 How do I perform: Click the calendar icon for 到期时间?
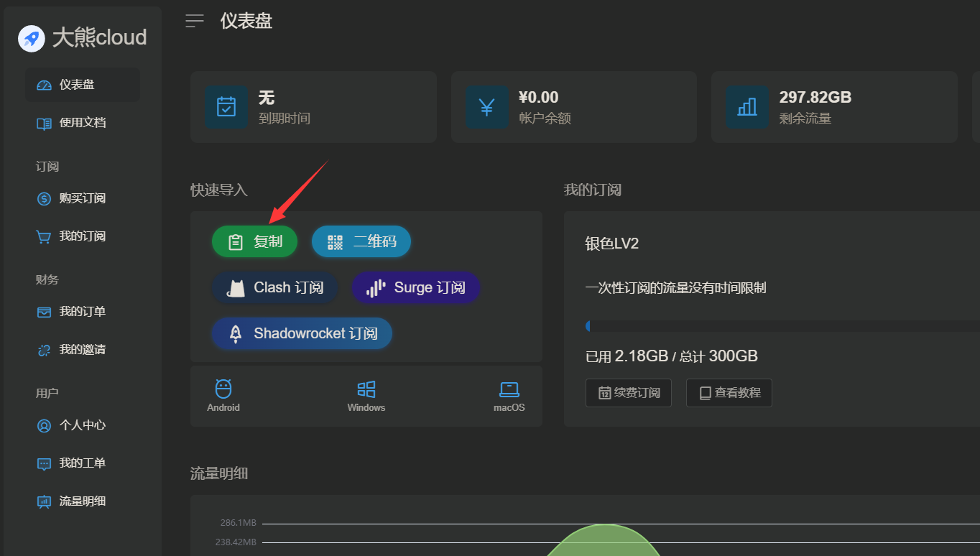coord(226,107)
